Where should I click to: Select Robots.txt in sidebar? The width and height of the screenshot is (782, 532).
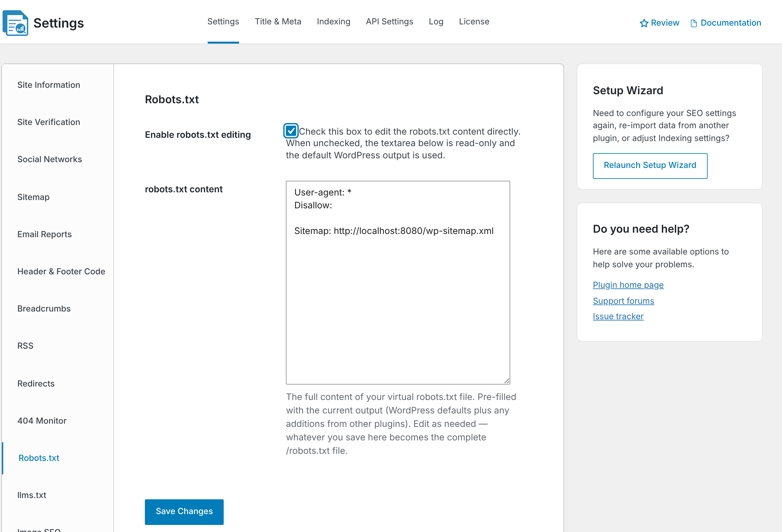pyautogui.click(x=39, y=458)
